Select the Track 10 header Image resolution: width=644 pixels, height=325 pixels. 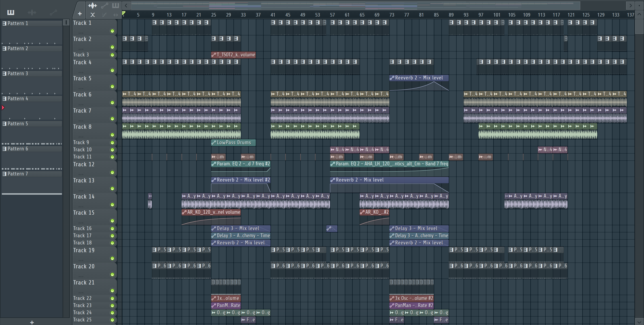[95, 150]
